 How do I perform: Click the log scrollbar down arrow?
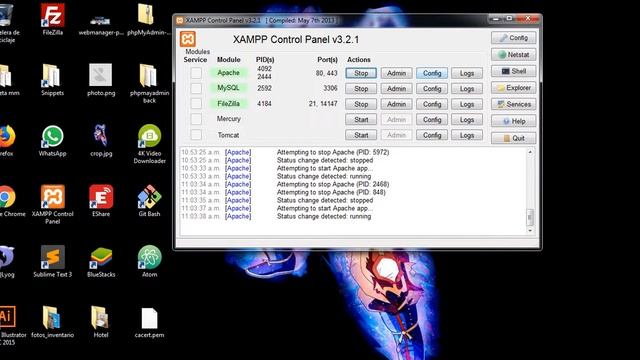530,231
